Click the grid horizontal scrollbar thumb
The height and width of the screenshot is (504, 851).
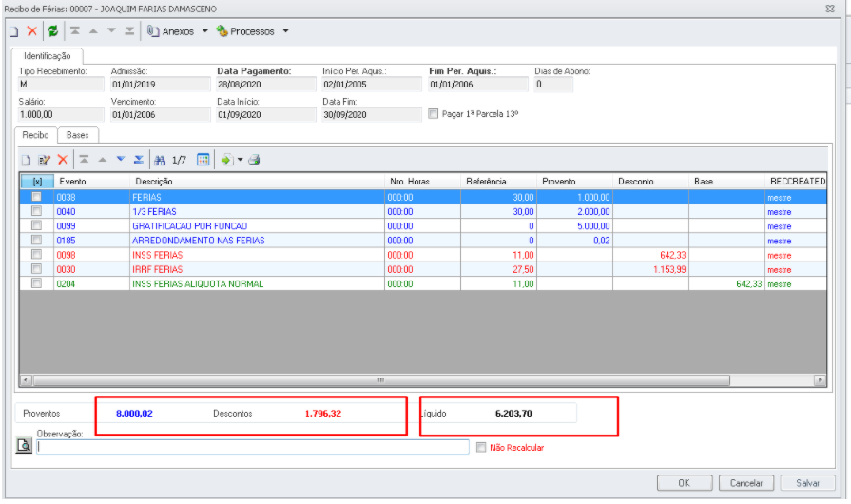pyautogui.click(x=381, y=380)
